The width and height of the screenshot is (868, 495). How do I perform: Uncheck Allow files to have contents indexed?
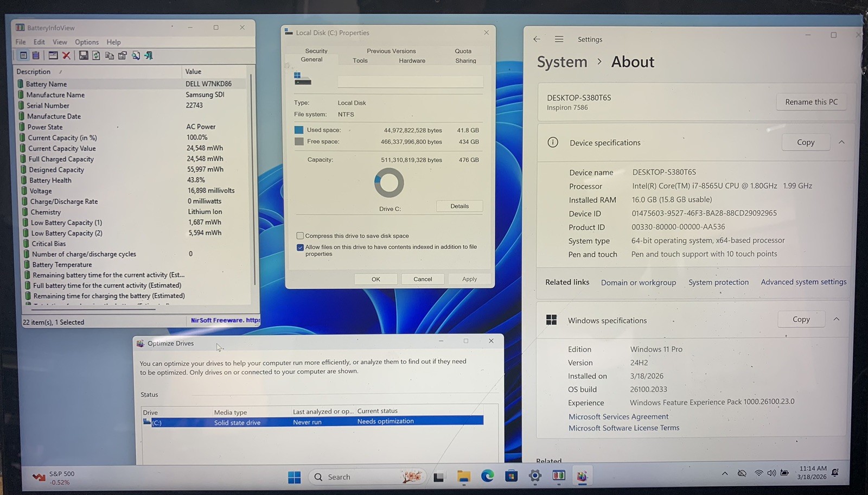(300, 247)
